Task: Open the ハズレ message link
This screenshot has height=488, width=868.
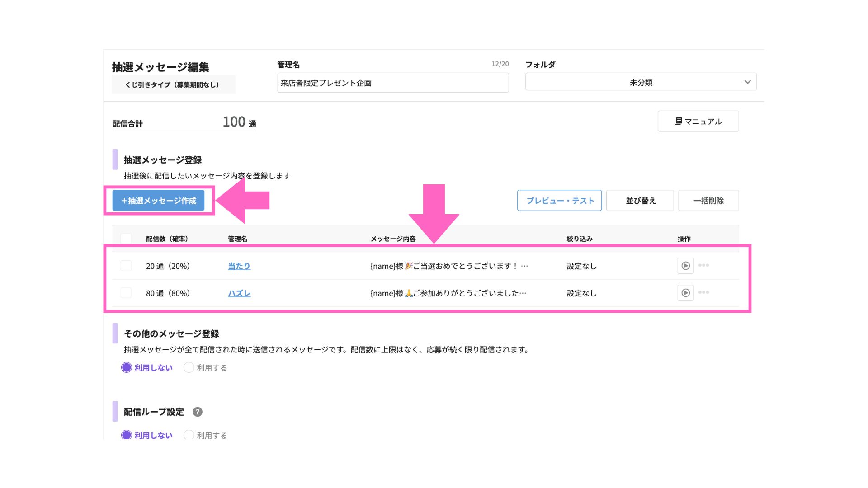Action: (x=239, y=293)
